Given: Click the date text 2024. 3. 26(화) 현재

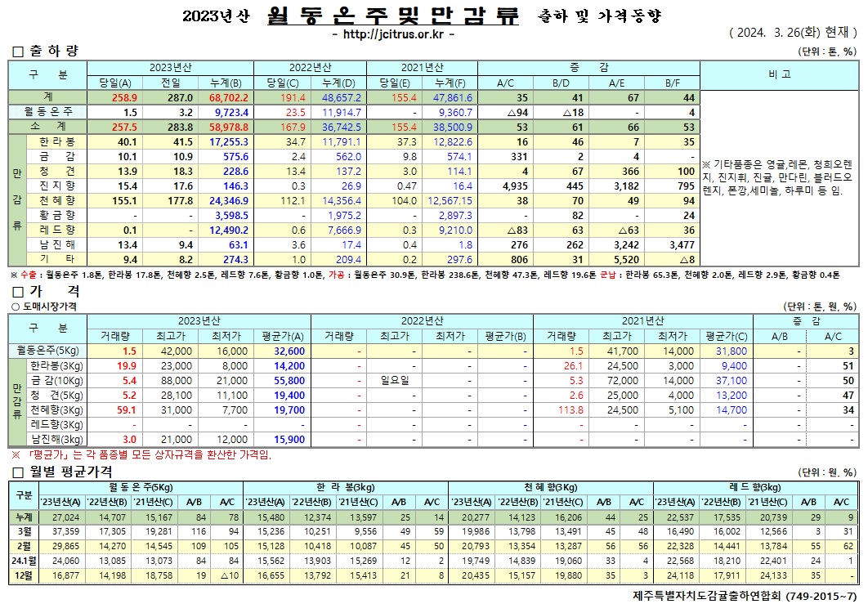Looking at the screenshot, I should (x=793, y=34).
